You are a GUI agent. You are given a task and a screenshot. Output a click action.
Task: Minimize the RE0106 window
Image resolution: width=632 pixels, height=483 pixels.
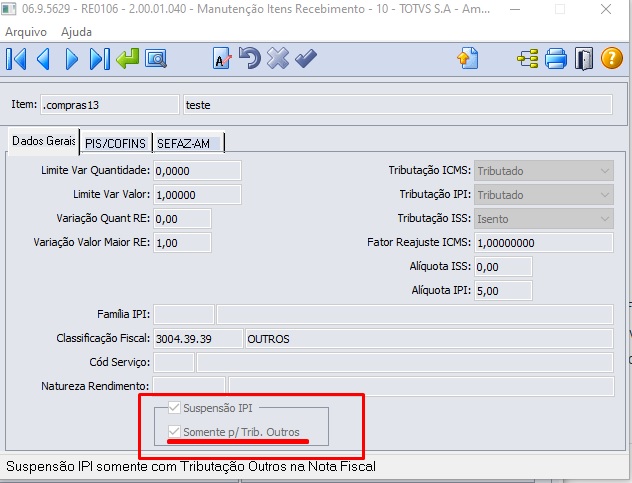515,9
